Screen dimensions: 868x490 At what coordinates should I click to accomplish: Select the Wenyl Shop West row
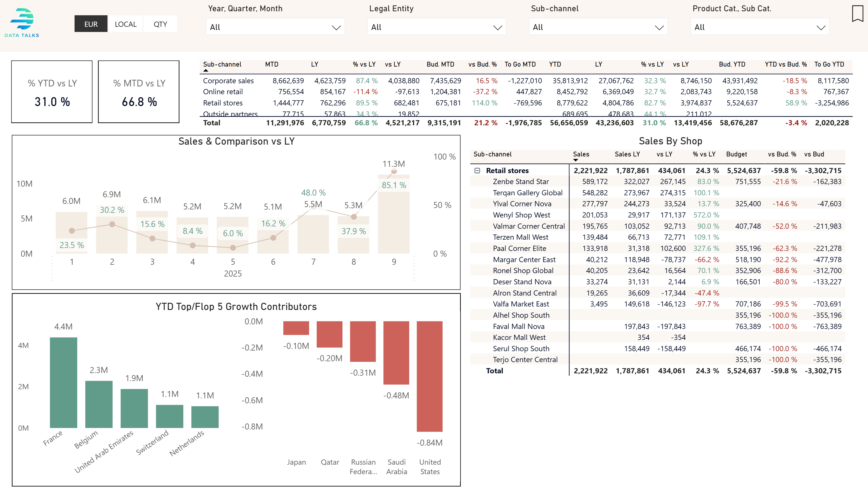click(x=657, y=215)
